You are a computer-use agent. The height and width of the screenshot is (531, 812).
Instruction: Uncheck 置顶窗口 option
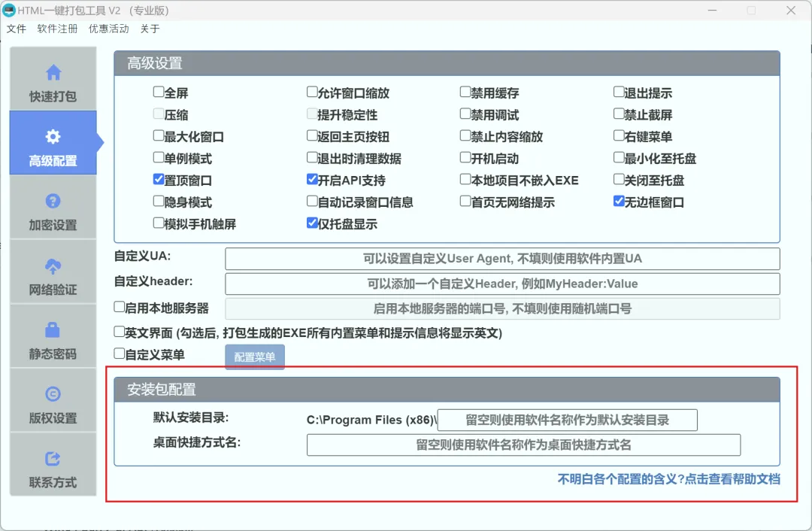(159, 179)
